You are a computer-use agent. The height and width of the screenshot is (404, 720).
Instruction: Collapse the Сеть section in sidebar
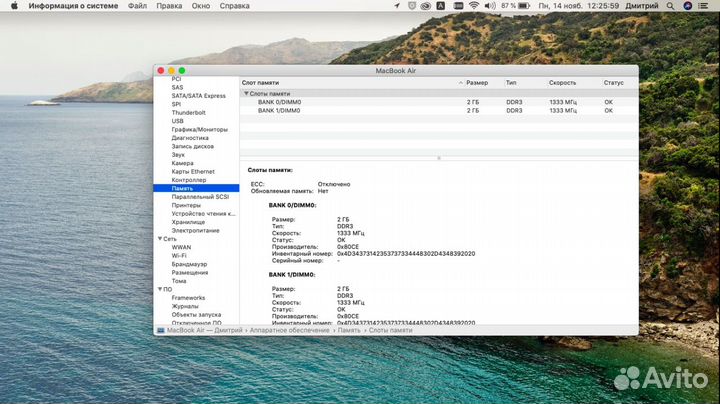pyautogui.click(x=160, y=239)
